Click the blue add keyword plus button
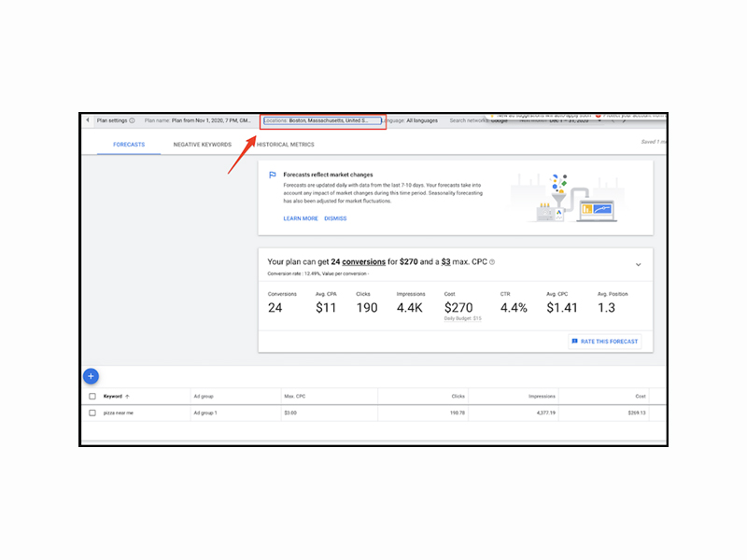Viewport: 747px width, 560px height. point(91,376)
